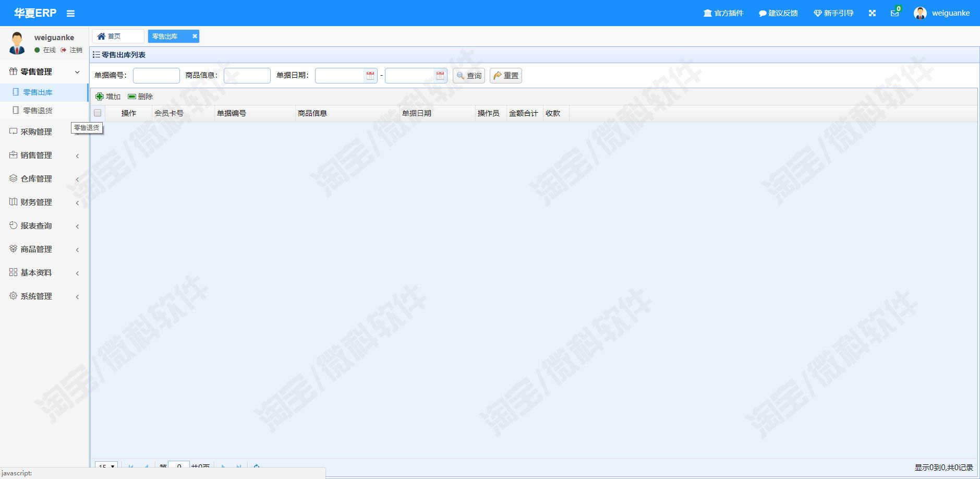The height and width of the screenshot is (479, 980).
Task: Click the 华夏ERP logo
Action: click(x=35, y=13)
